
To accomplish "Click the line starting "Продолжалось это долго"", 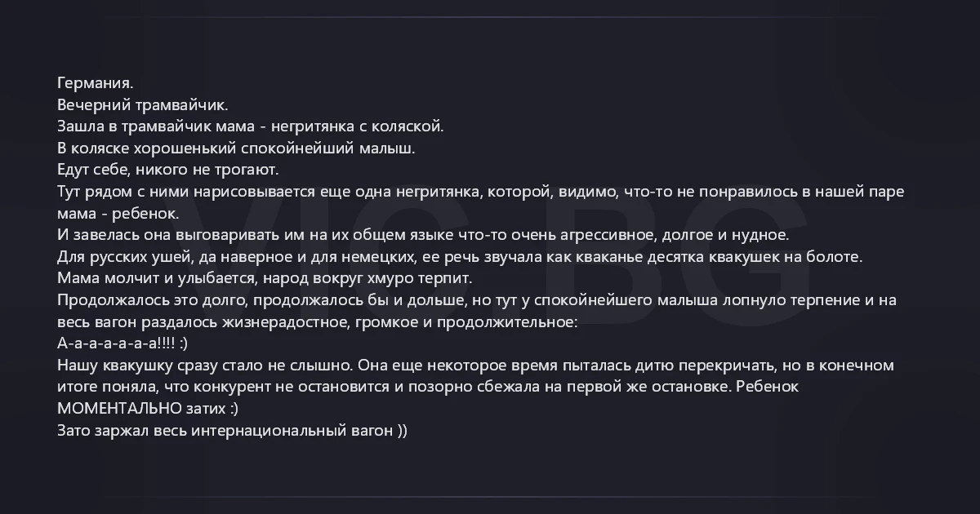I will (477, 299).
